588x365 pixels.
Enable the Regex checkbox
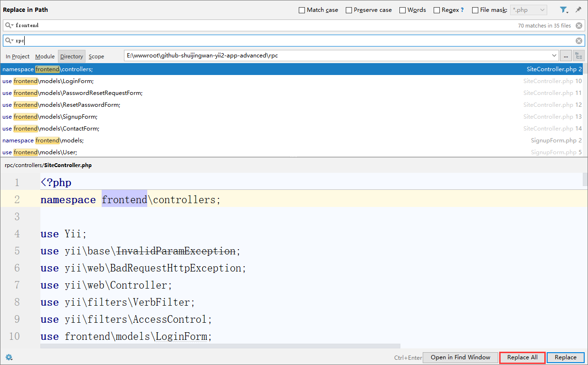(x=436, y=10)
